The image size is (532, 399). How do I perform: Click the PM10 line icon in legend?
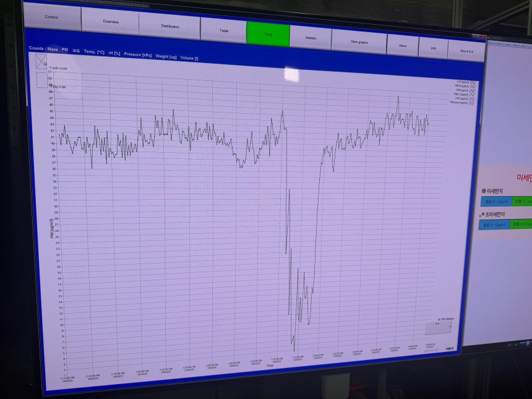click(x=472, y=86)
